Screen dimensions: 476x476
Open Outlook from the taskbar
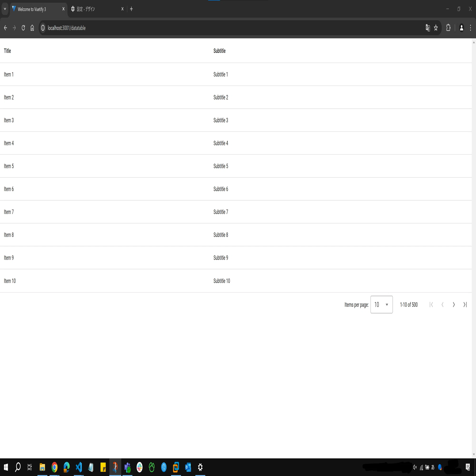(188, 467)
